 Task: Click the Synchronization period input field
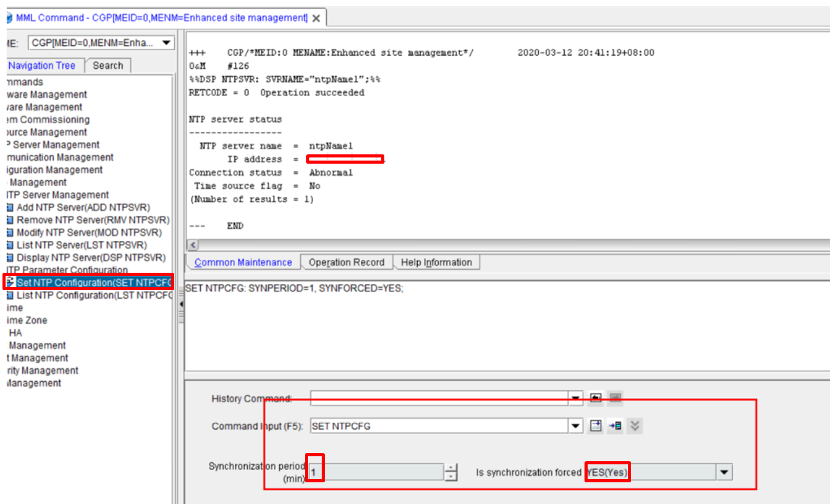[377, 472]
